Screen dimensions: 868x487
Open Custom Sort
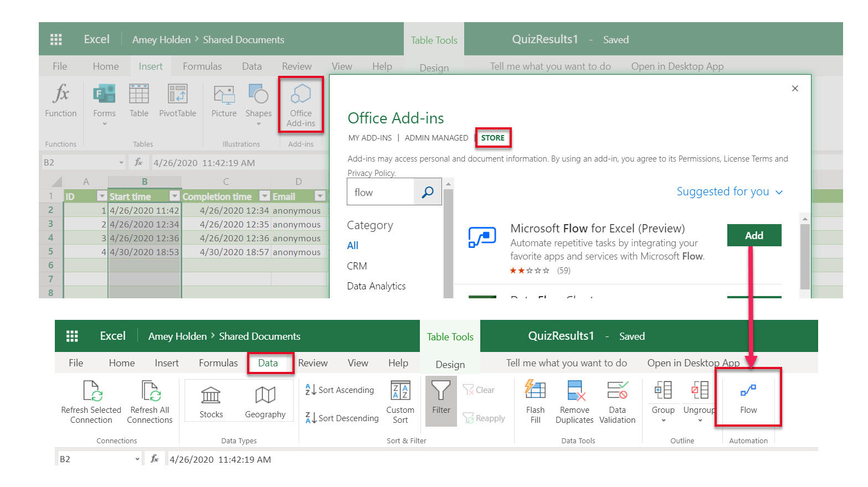[400, 402]
